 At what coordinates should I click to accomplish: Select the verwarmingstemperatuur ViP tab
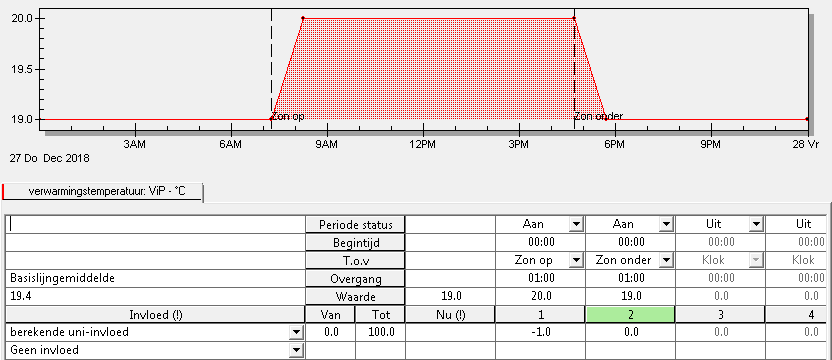(103, 191)
